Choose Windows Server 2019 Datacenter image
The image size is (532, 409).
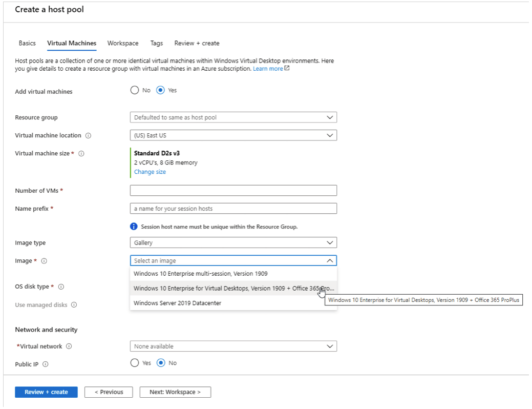point(233,303)
